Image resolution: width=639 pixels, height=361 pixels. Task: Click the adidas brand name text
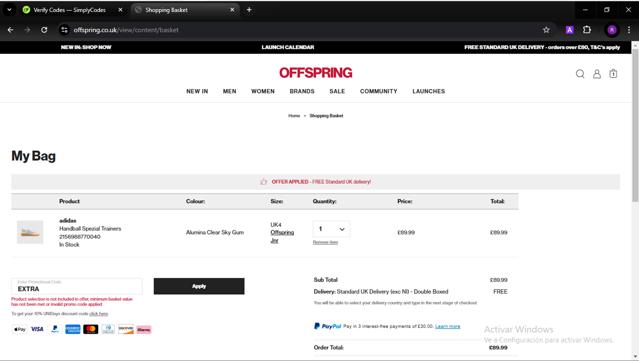tap(68, 220)
